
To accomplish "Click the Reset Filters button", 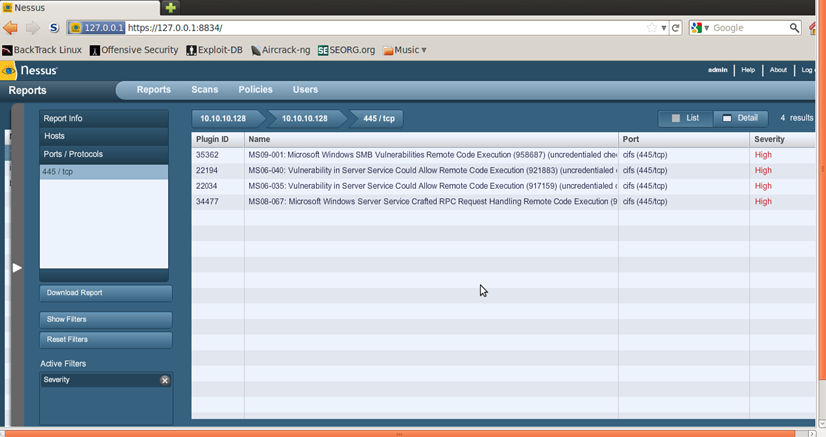I will [106, 340].
